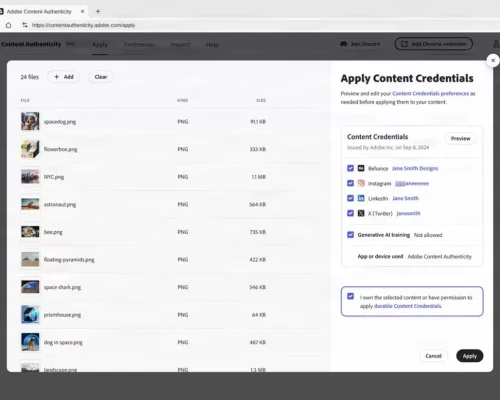Click the X (Twitter) logo icon
The height and width of the screenshot is (400, 500).
click(361, 213)
